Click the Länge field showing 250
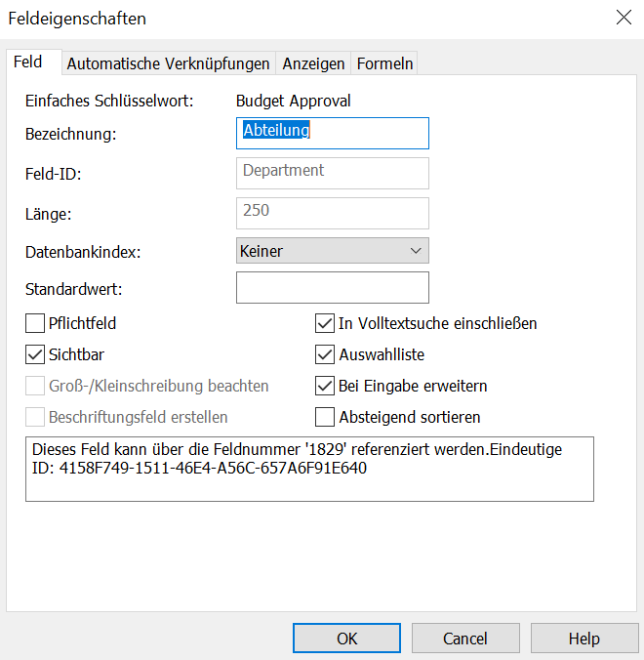The height and width of the screenshot is (660, 644). (x=333, y=213)
